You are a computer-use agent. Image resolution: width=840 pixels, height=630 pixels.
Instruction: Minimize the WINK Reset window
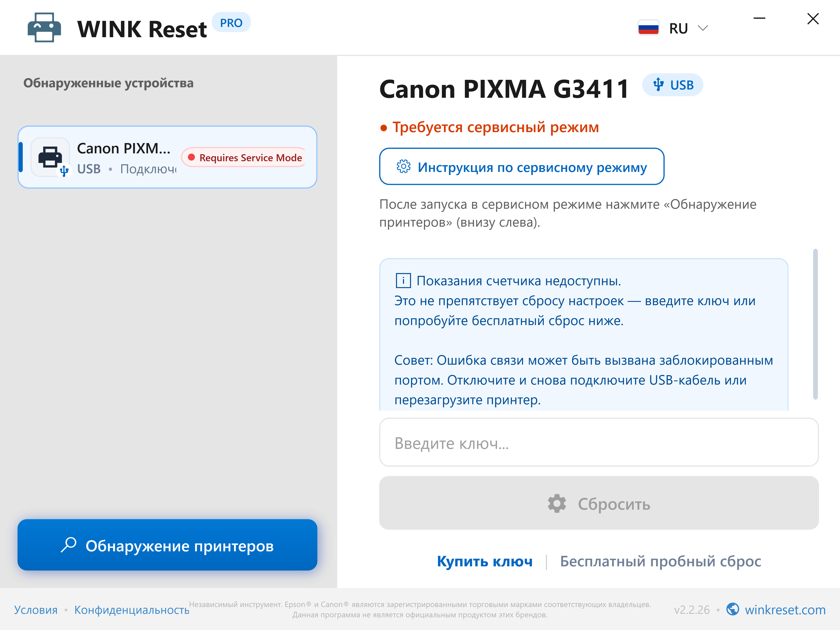pyautogui.click(x=759, y=18)
